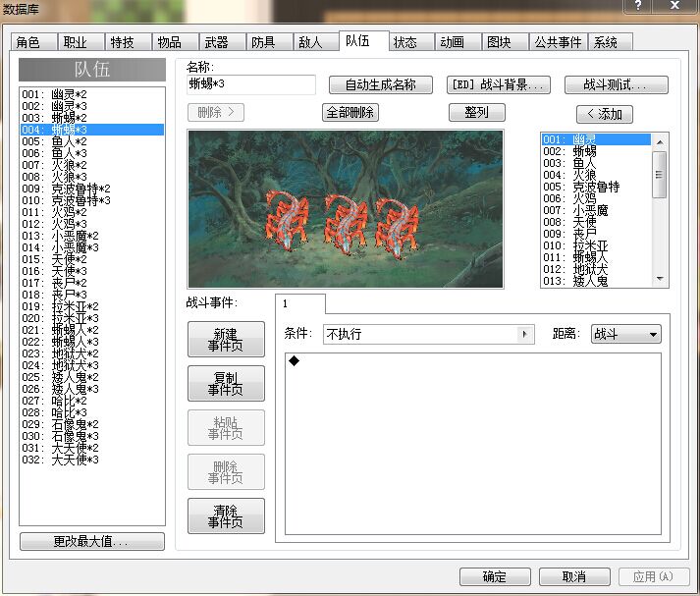700x596 pixels.
Task: Select the left lizard in battle preview
Action: point(288,220)
